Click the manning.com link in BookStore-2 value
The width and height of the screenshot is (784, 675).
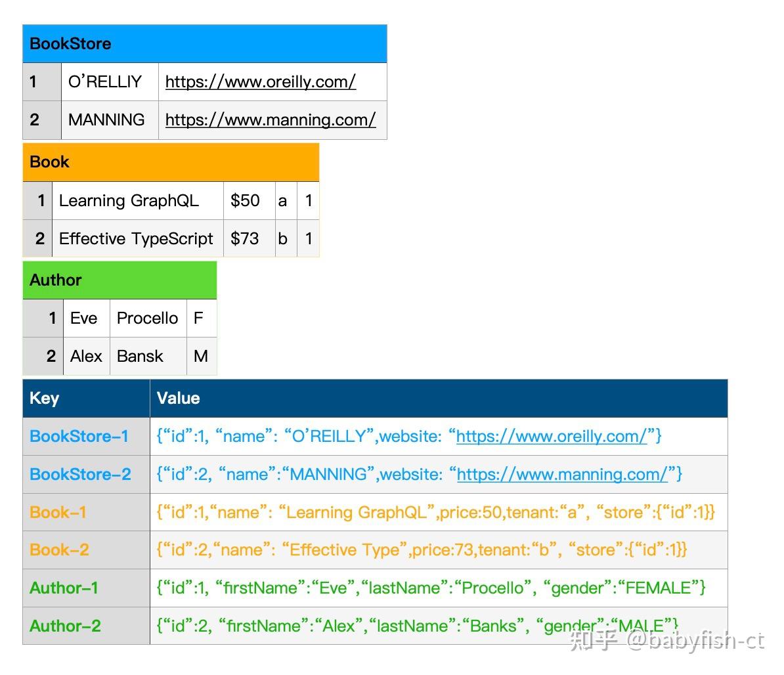(562, 474)
